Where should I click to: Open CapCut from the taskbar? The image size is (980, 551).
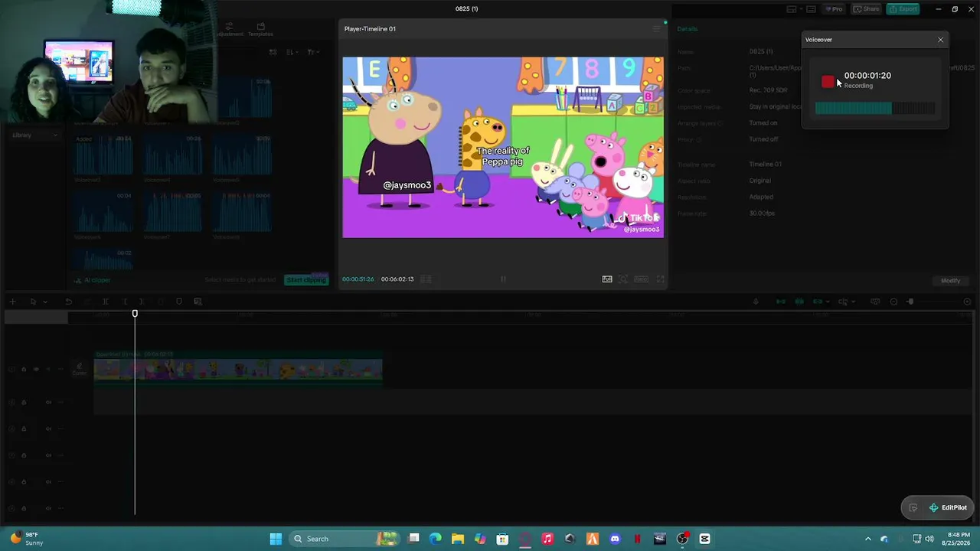tap(704, 539)
